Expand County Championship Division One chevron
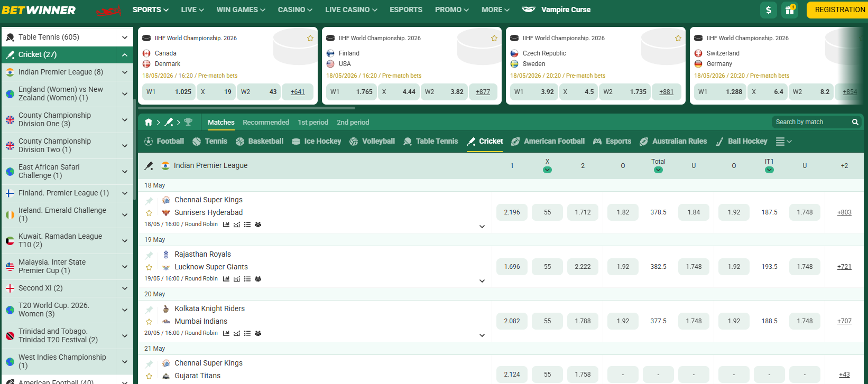868x384 pixels. [125, 119]
